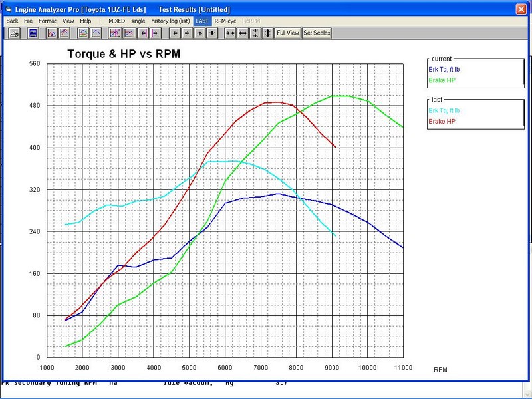Click the 480 value on the vertical axis

35,106
